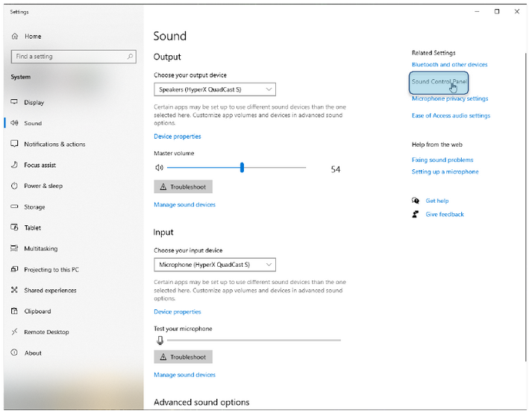Click the Focus assist moon icon
Viewport: 532px width, 413px height.
point(15,165)
